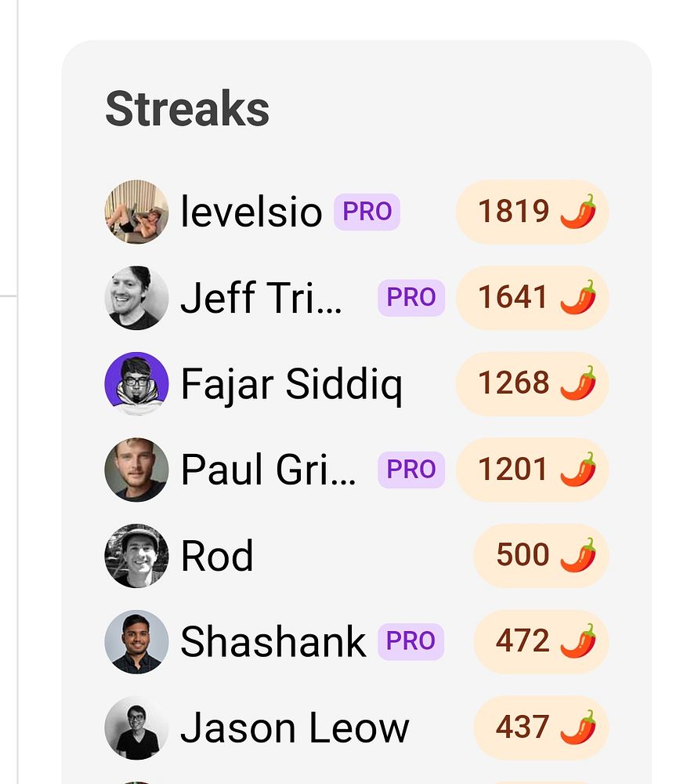Open Paul Gri... profile photo
Viewport: 691px width, 784px height.
pyautogui.click(x=136, y=470)
